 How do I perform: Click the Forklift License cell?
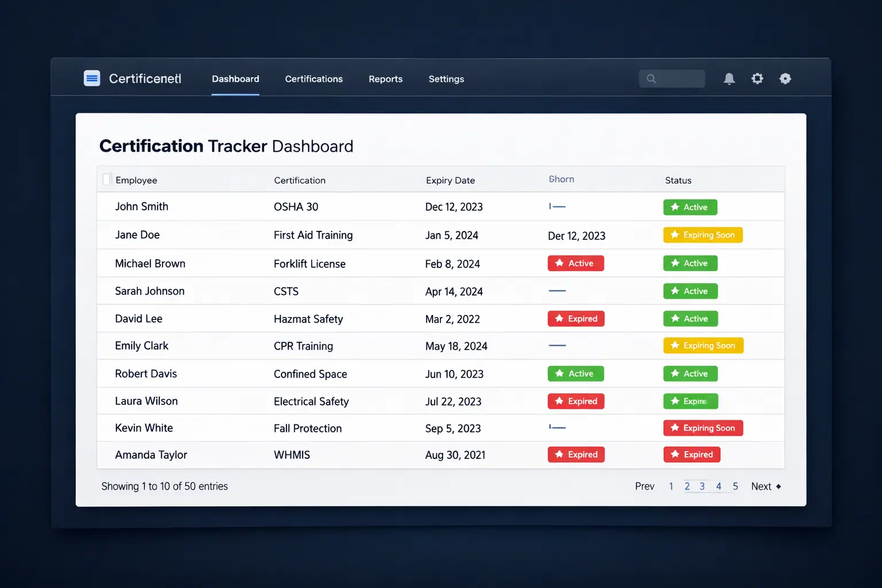point(310,264)
